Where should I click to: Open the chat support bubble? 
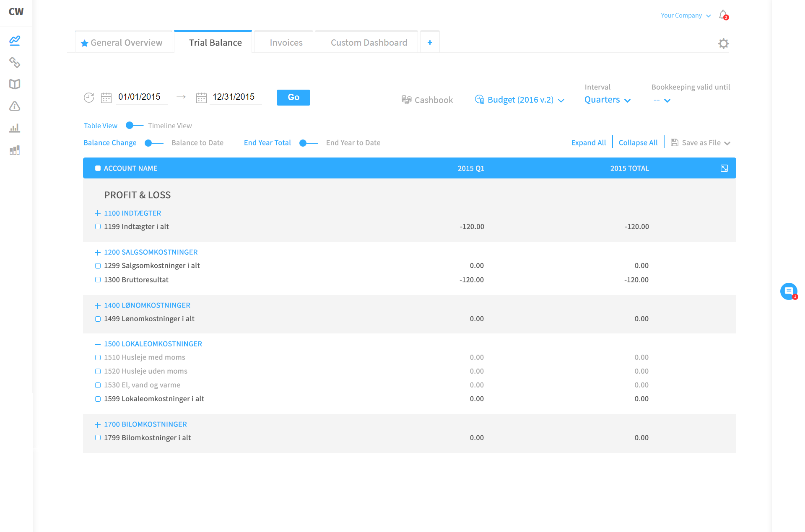pyautogui.click(x=789, y=291)
